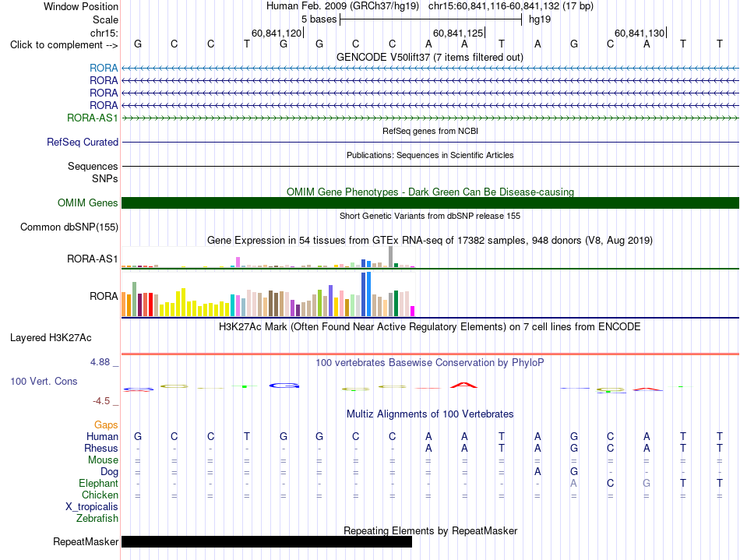The image size is (740, 560).
Task: Click the 60,841,125 position marker
Action: pos(458,33)
